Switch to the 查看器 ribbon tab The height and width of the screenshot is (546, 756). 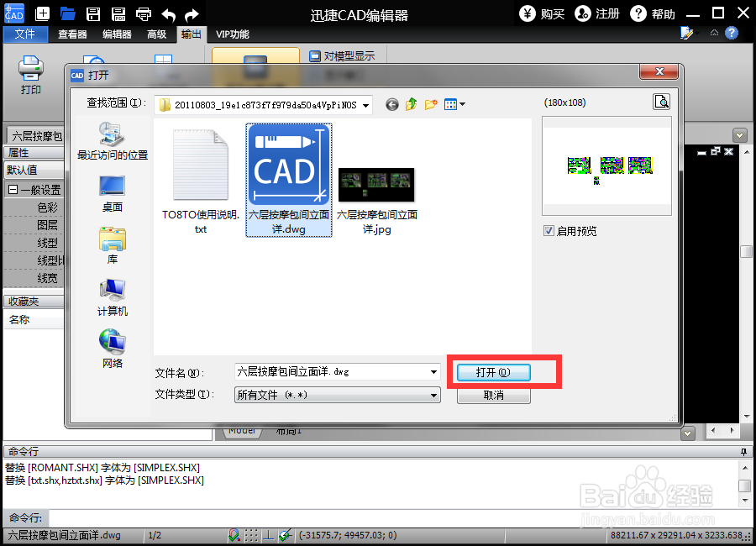[x=72, y=34]
